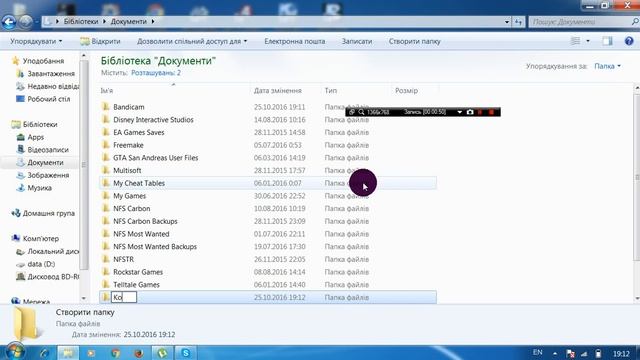Viewport: 640px width, 360px height.
Task: Open 'Недавно відвідані' in the sidebar
Action: click(x=53, y=86)
